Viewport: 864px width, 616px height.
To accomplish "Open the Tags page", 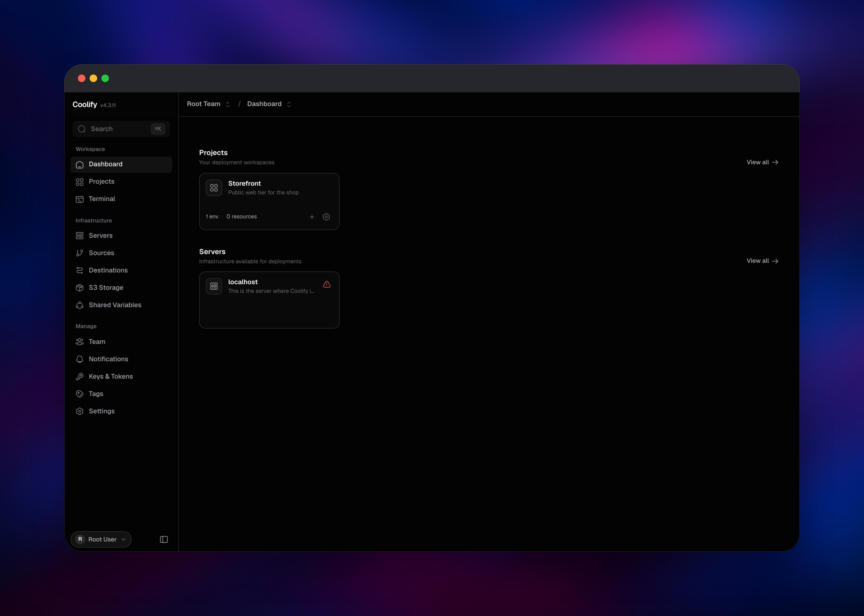I will 121,394.
